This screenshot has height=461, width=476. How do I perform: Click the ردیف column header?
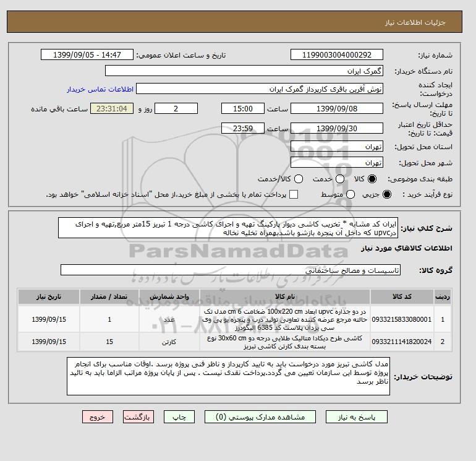tap(443, 296)
